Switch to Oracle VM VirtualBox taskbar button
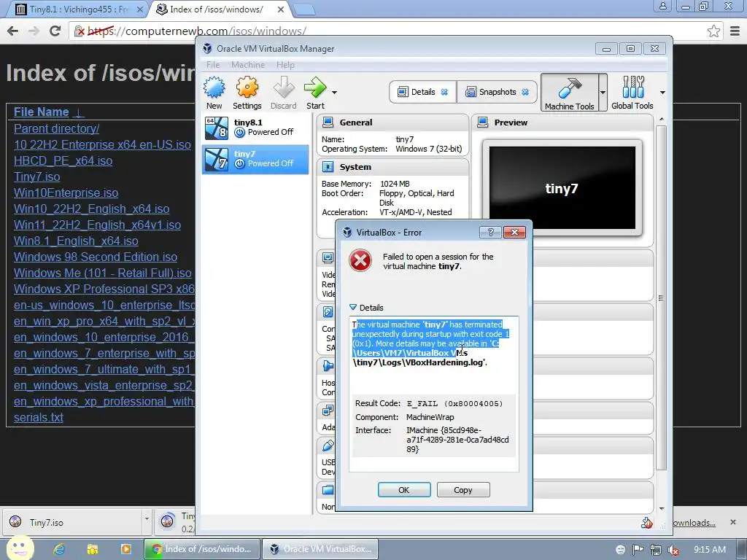This screenshot has width=747, height=560. (320, 549)
